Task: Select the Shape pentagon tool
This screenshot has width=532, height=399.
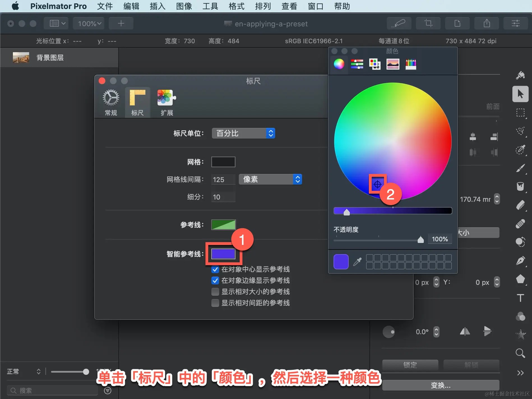Action: coord(521,279)
